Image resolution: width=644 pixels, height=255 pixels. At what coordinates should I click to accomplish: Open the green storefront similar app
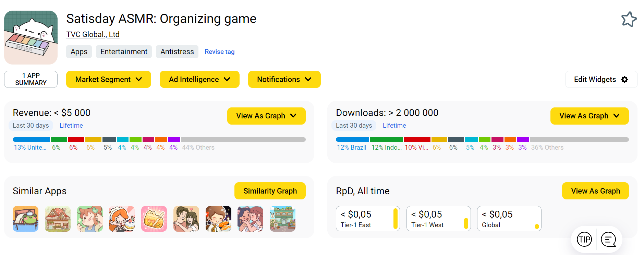[x=282, y=219]
